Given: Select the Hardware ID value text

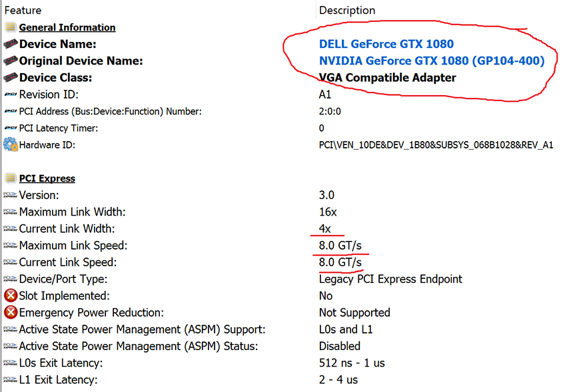Looking at the screenshot, I should click(436, 144).
